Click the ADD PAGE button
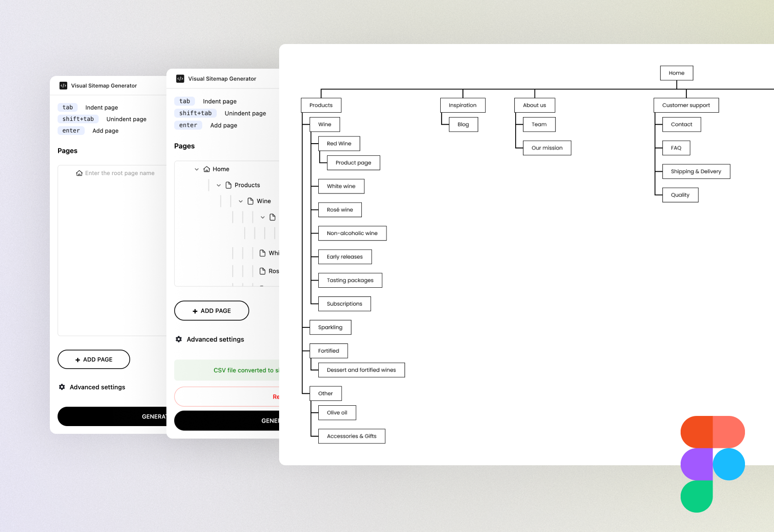The width and height of the screenshot is (774, 532). coord(211,310)
